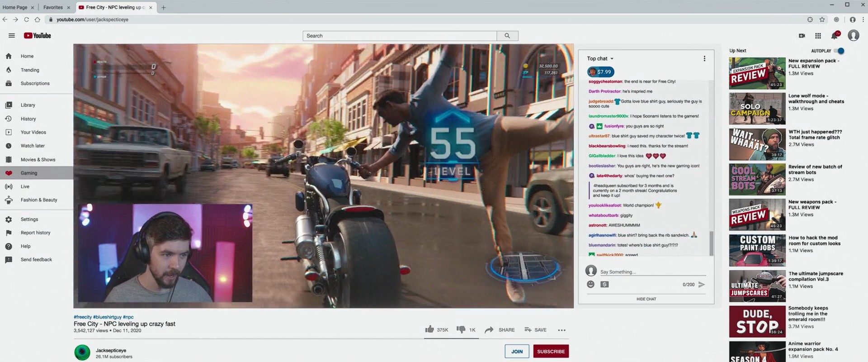Image resolution: width=868 pixels, height=362 pixels.
Task: Expand the Top chat dropdown
Action: click(600, 59)
